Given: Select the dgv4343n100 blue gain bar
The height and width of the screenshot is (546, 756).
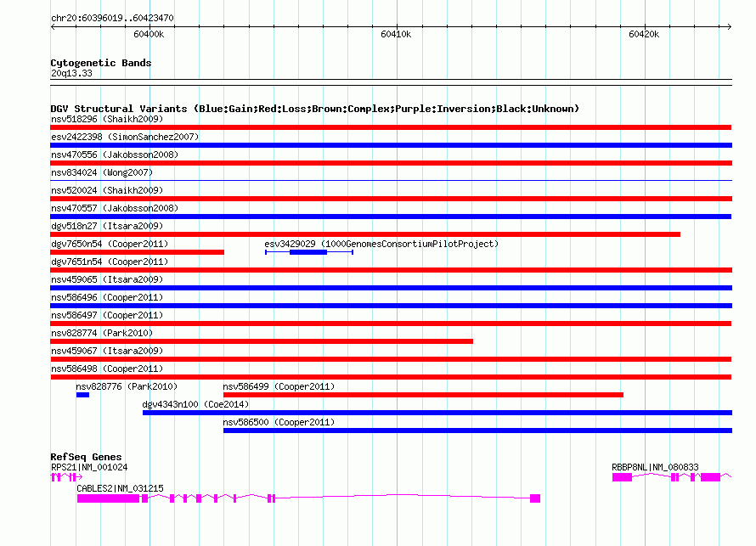Looking at the screenshot, I should tap(437, 413).
